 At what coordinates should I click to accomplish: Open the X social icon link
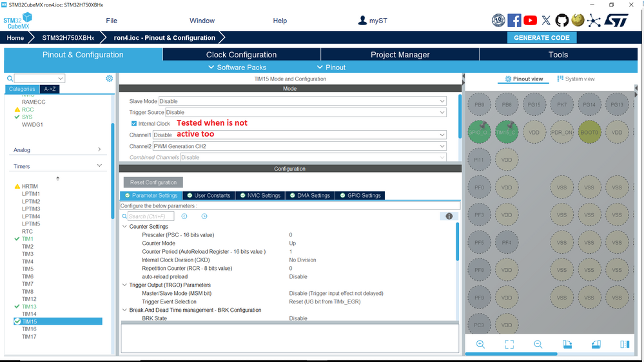click(x=546, y=21)
